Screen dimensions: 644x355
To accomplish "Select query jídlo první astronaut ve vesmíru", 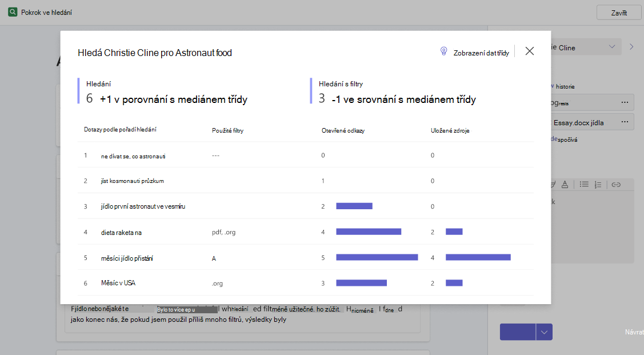I will pyautogui.click(x=143, y=206).
